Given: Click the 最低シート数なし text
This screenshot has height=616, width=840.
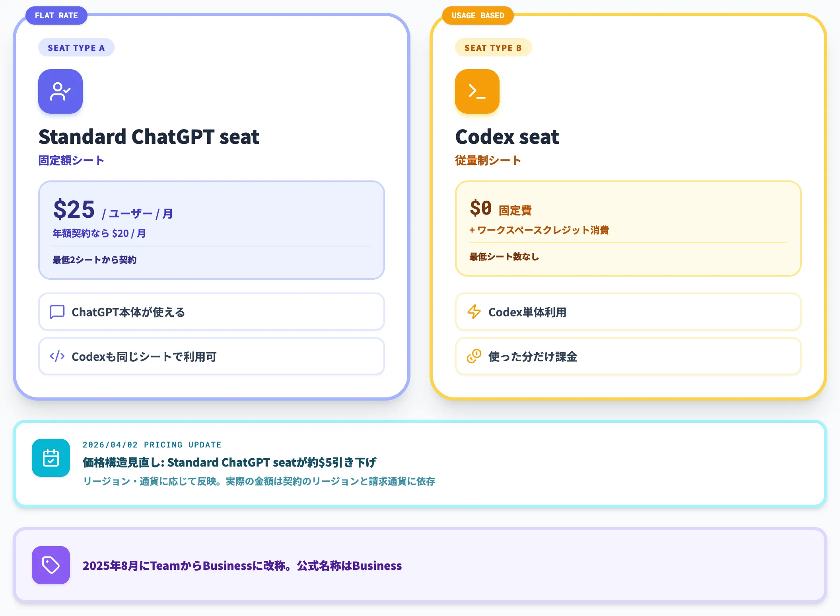Looking at the screenshot, I should pos(504,257).
